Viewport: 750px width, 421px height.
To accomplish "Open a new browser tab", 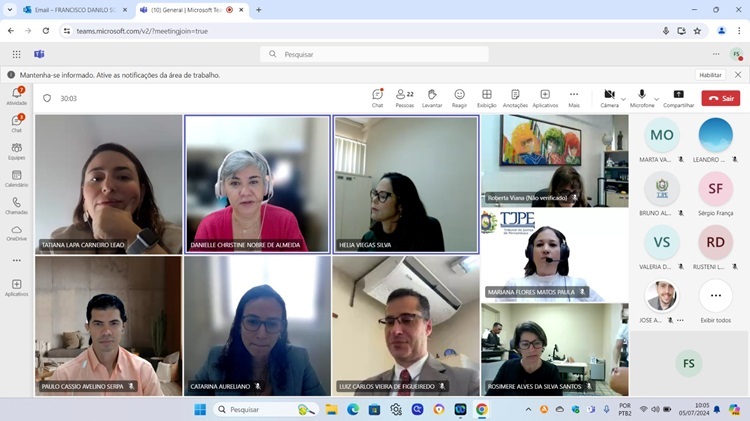I will point(258,10).
